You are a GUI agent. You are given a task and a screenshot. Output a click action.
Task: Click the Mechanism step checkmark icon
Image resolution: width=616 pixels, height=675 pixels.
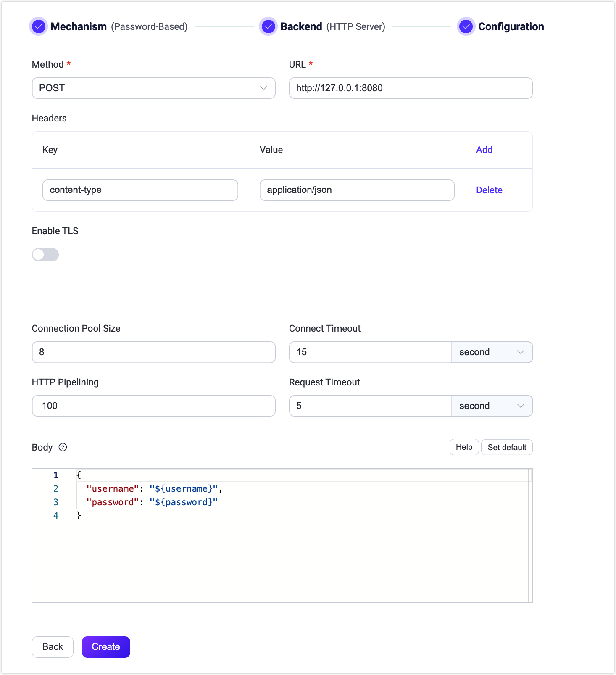point(39,26)
